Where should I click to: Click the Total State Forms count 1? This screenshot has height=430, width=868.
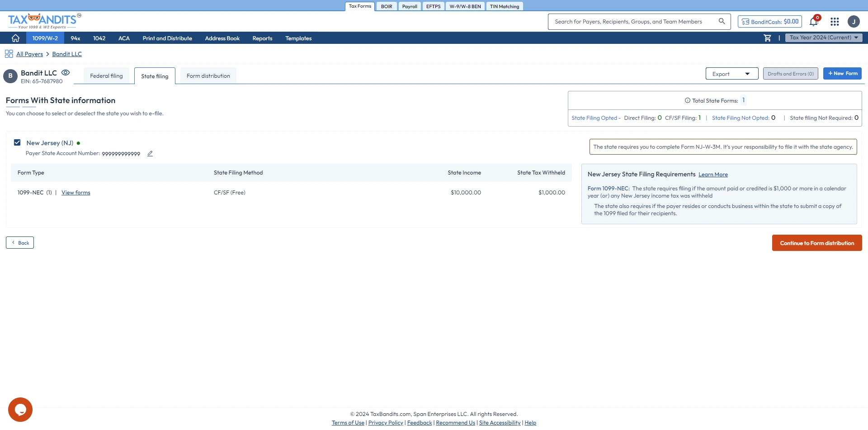point(743,100)
